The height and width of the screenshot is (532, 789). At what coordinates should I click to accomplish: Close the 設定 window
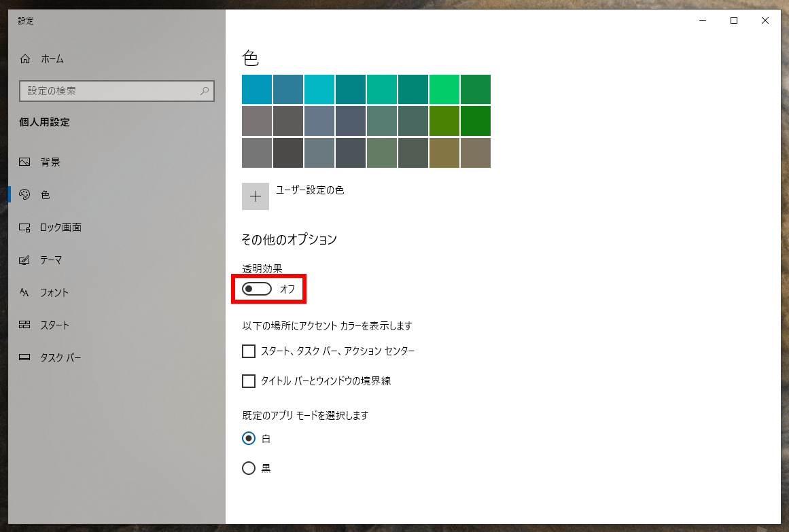(765, 20)
